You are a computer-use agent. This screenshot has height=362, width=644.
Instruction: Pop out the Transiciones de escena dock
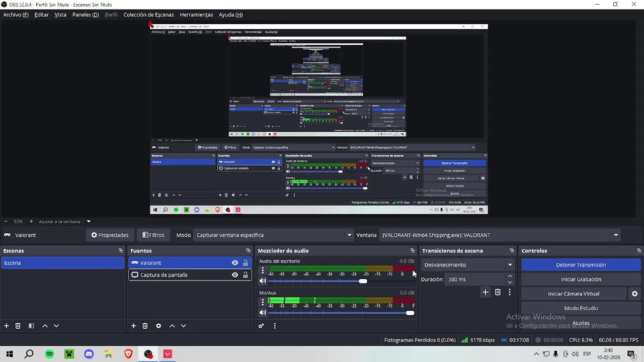click(512, 251)
